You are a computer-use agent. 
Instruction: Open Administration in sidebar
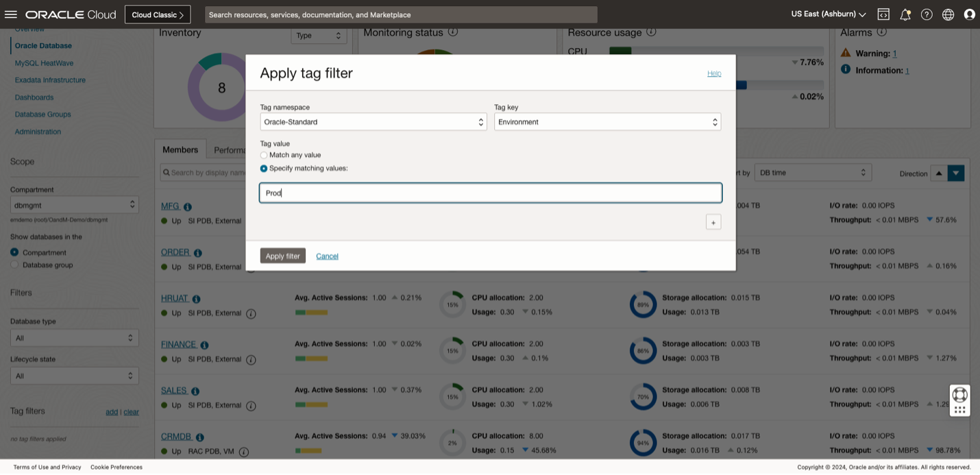[x=38, y=132]
